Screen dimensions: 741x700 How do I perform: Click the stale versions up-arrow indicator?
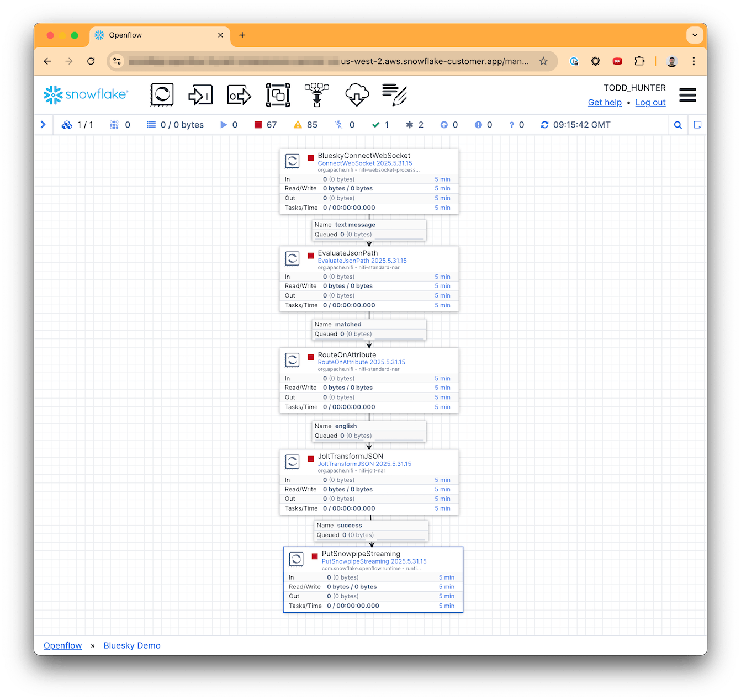pyautogui.click(x=449, y=125)
